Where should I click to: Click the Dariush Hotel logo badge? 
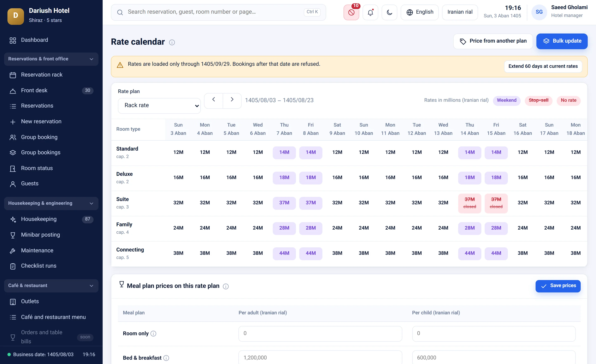(16, 16)
